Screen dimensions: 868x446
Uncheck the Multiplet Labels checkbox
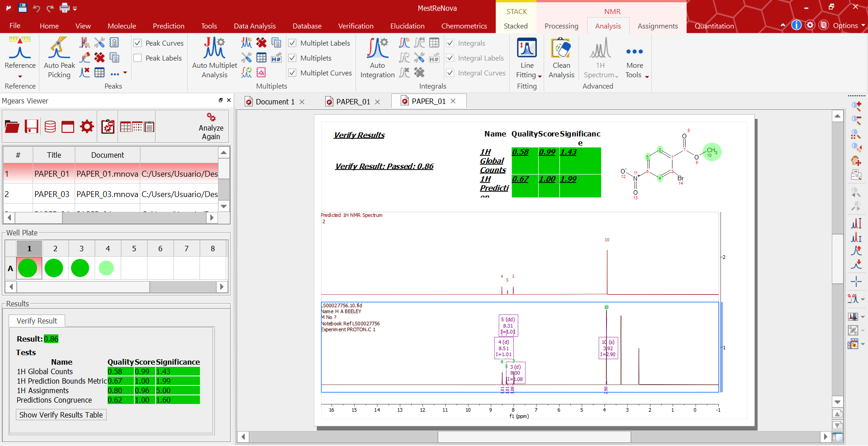(x=293, y=43)
